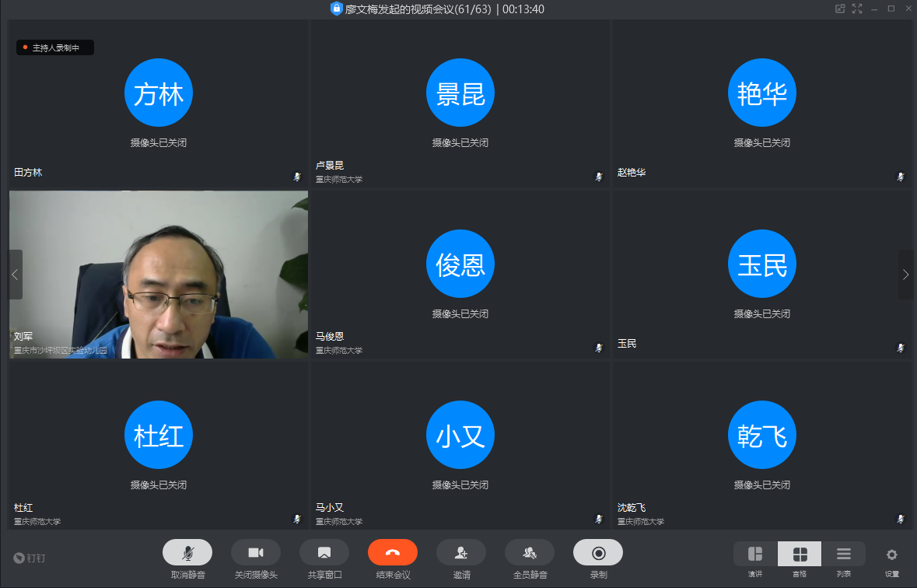Click the 方林 avatar circle
The width and height of the screenshot is (917, 588).
[159, 93]
